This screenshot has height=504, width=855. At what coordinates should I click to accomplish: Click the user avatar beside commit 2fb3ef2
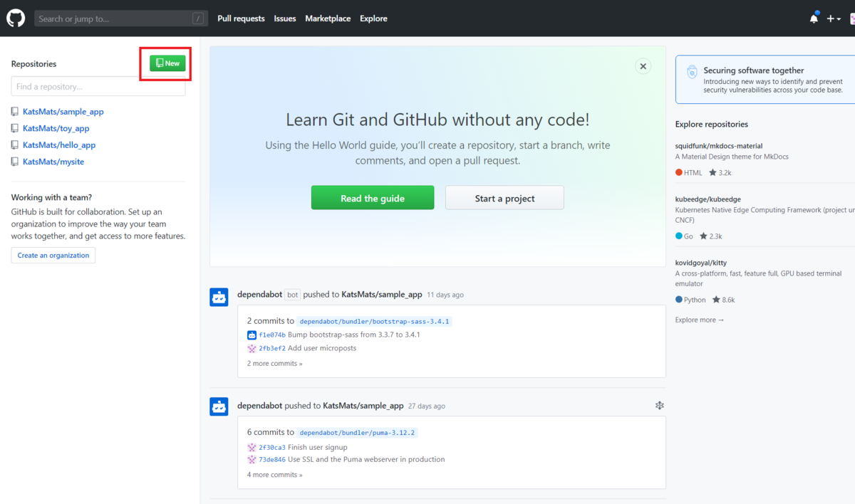[252, 349]
